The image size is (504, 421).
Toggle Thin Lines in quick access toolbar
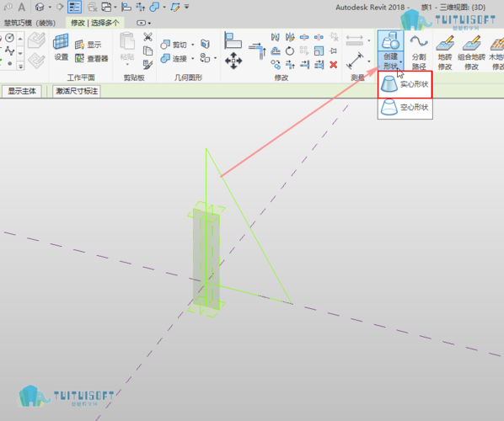tap(74, 7)
